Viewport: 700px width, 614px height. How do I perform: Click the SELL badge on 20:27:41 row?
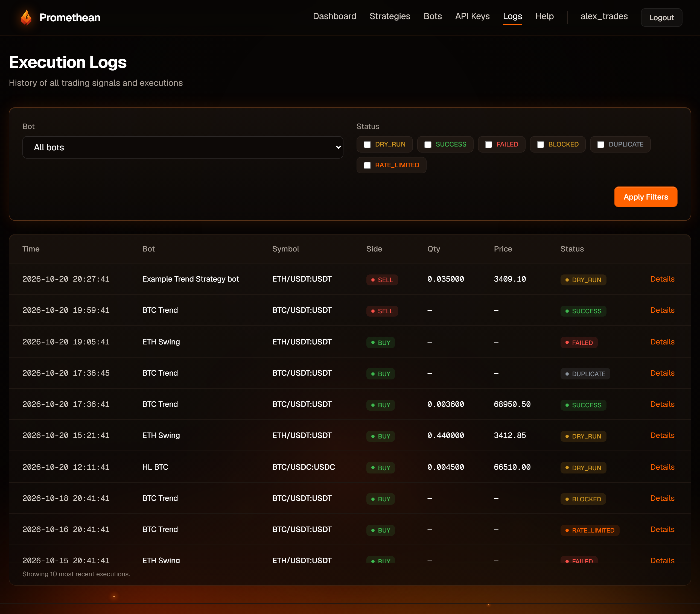point(382,280)
